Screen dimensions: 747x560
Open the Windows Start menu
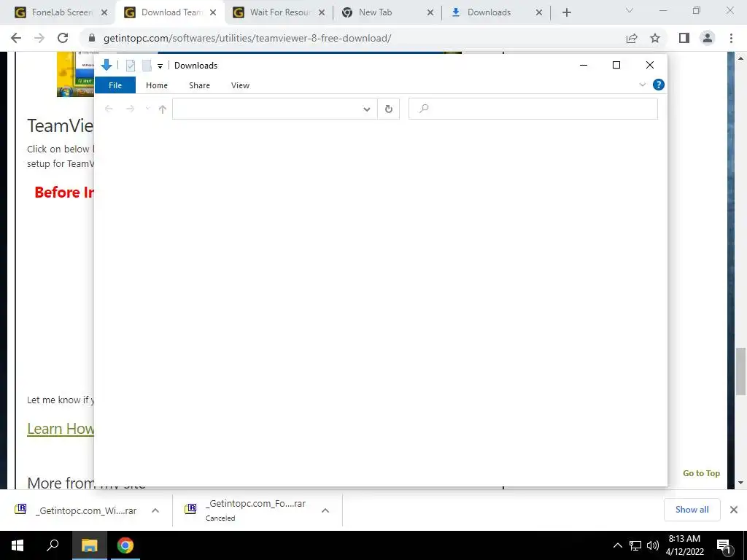pyautogui.click(x=18, y=545)
